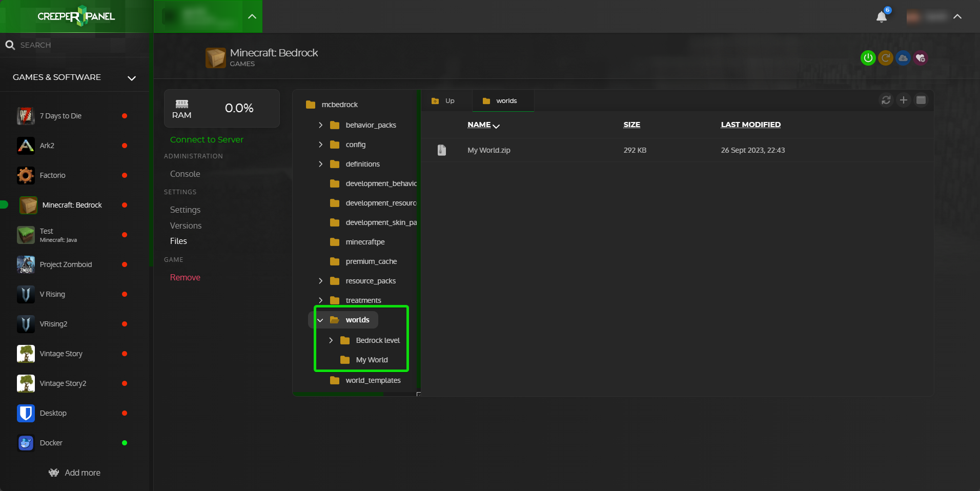Select the Minecraft: Bedrock server entry
This screenshot has height=491, width=980.
[74, 205]
